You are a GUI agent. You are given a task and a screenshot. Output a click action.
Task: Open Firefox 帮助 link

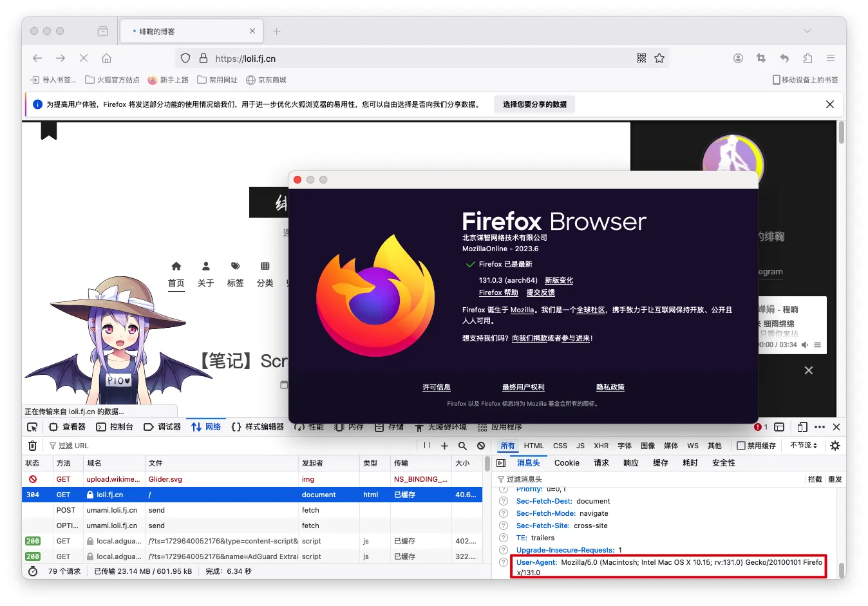point(498,292)
